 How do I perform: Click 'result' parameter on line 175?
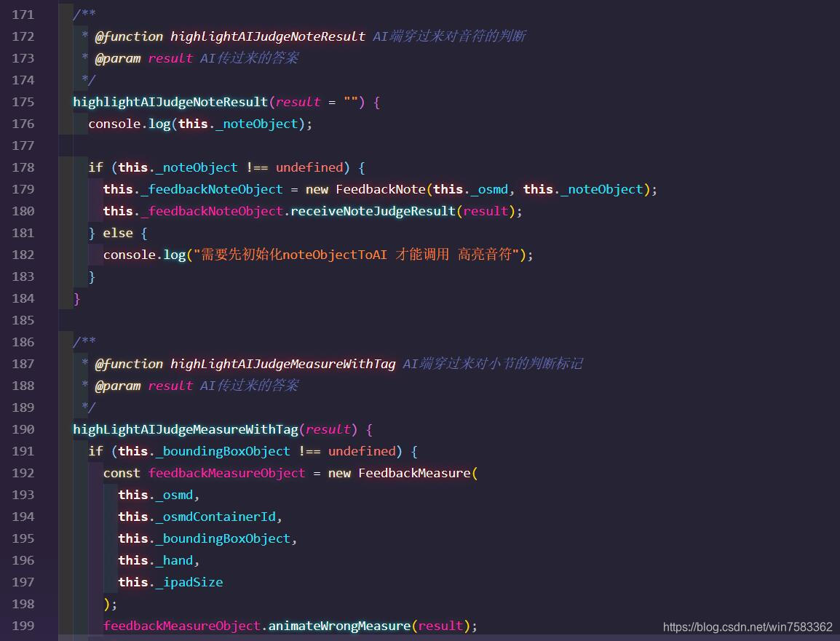coord(298,102)
